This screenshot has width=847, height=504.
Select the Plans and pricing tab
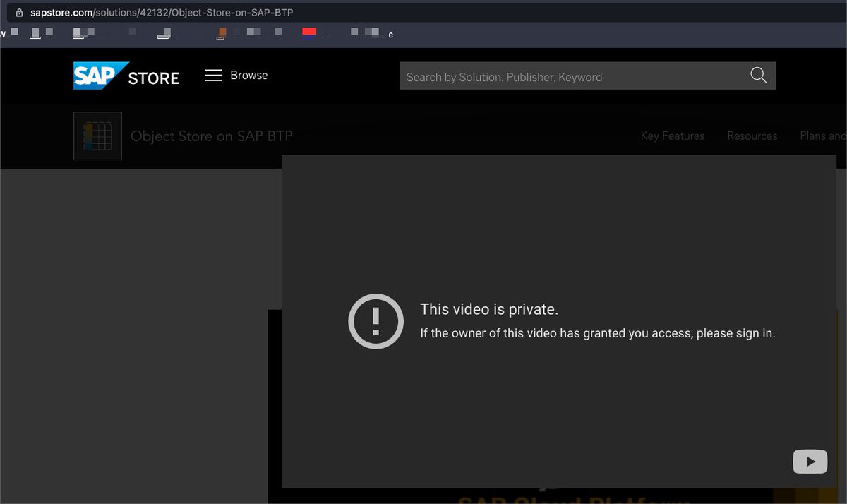(x=823, y=136)
